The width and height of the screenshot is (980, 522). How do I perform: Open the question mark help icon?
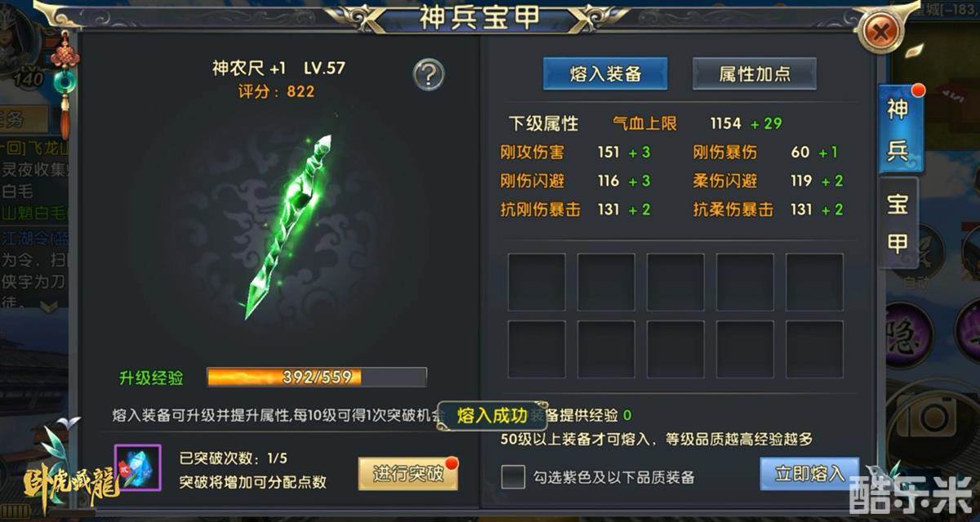429,75
